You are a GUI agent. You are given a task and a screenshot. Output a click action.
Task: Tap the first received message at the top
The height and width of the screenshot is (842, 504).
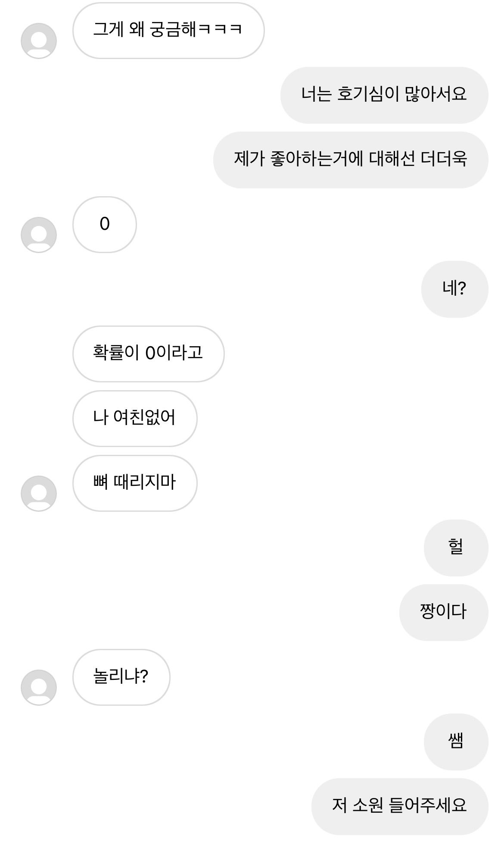(168, 30)
